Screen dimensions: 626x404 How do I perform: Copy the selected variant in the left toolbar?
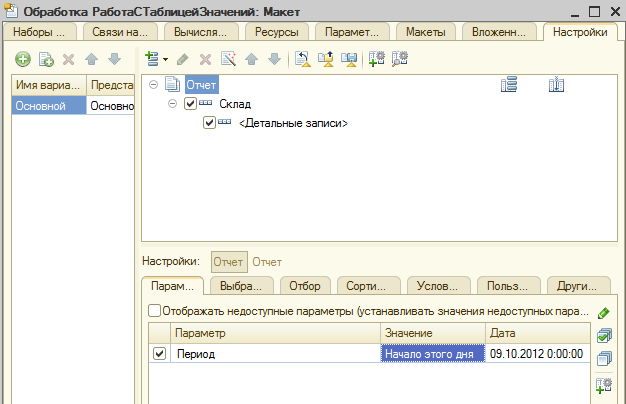46,59
